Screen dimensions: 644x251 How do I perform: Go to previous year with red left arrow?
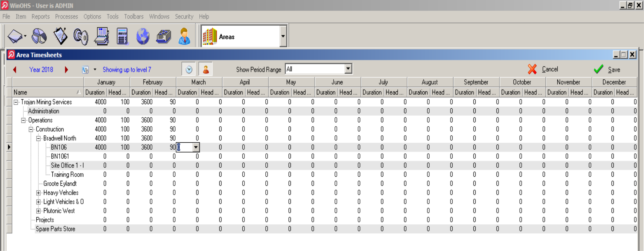click(15, 70)
